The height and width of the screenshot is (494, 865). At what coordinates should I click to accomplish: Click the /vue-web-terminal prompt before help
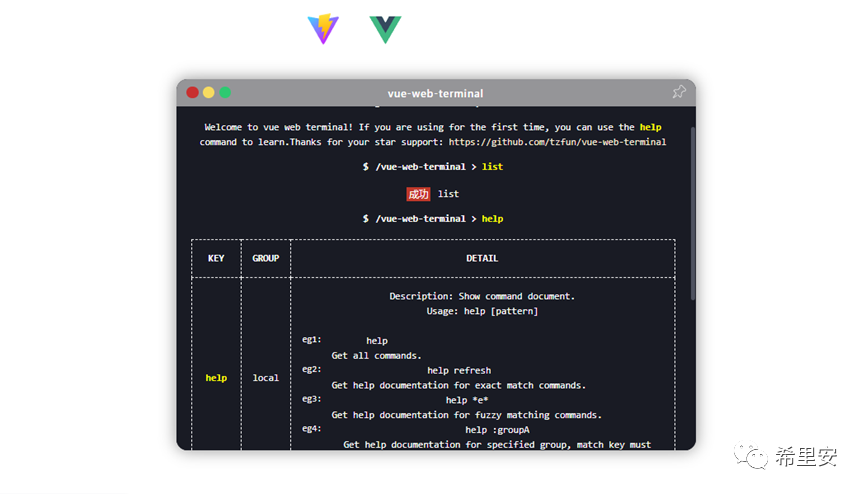[x=420, y=219]
